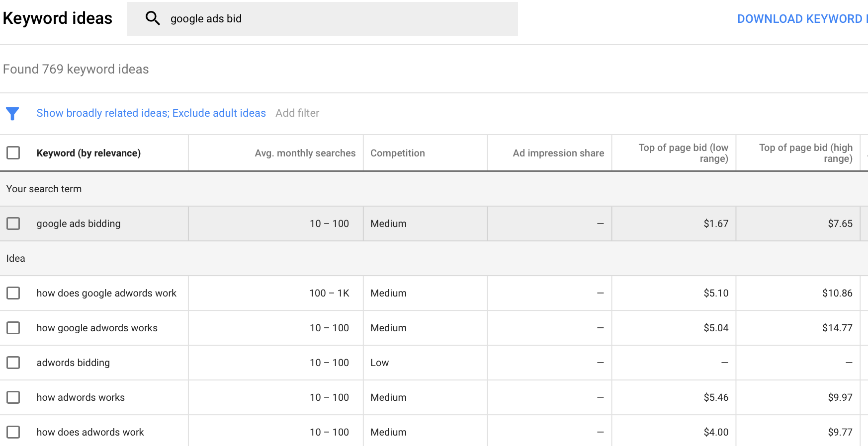The height and width of the screenshot is (446, 868).
Task: Click the 'Idea' section label
Action: click(x=15, y=258)
